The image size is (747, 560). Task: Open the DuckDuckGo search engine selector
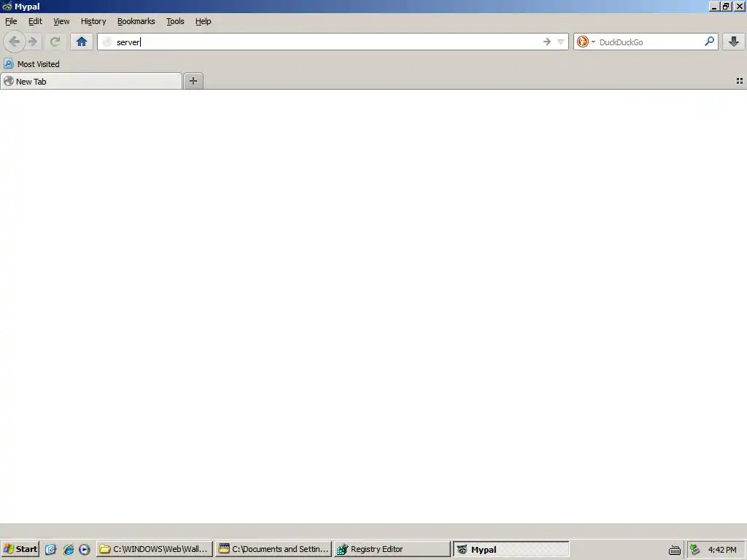[x=586, y=42]
